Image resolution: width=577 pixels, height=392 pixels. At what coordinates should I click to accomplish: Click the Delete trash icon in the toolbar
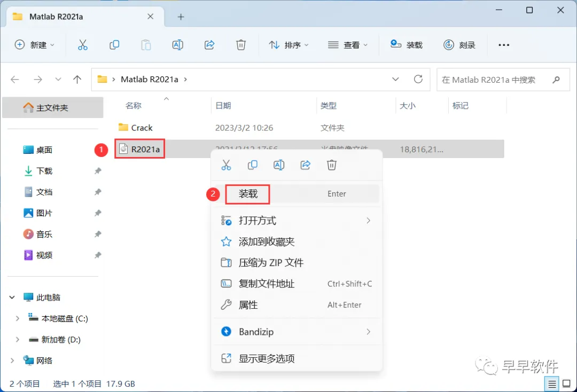pyautogui.click(x=241, y=45)
